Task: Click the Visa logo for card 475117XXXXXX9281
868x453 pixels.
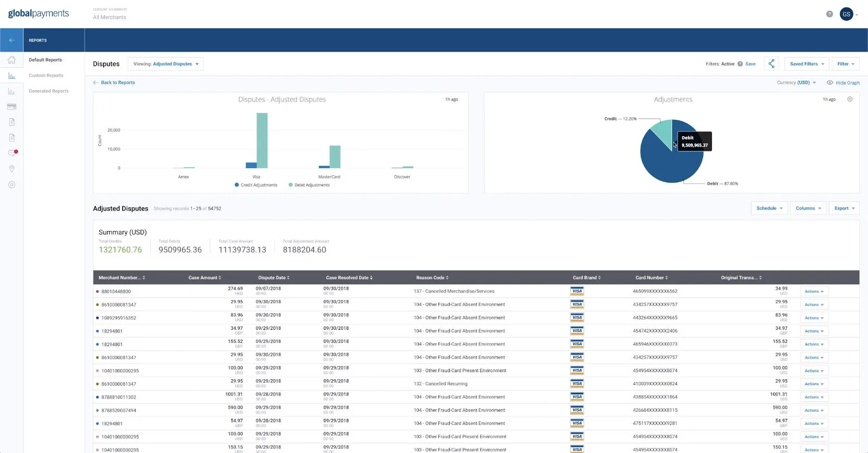Action: (577, 423)
